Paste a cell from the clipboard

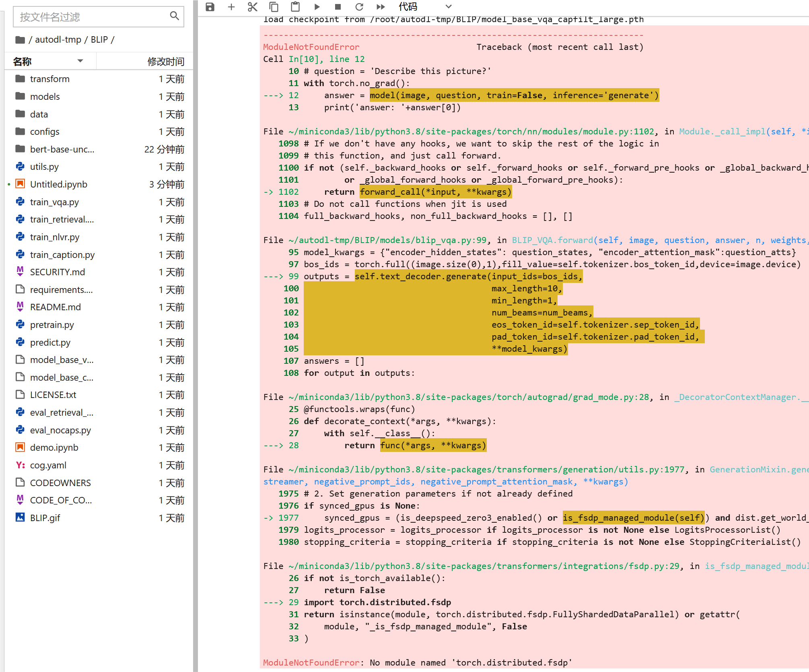coord(295,7)
